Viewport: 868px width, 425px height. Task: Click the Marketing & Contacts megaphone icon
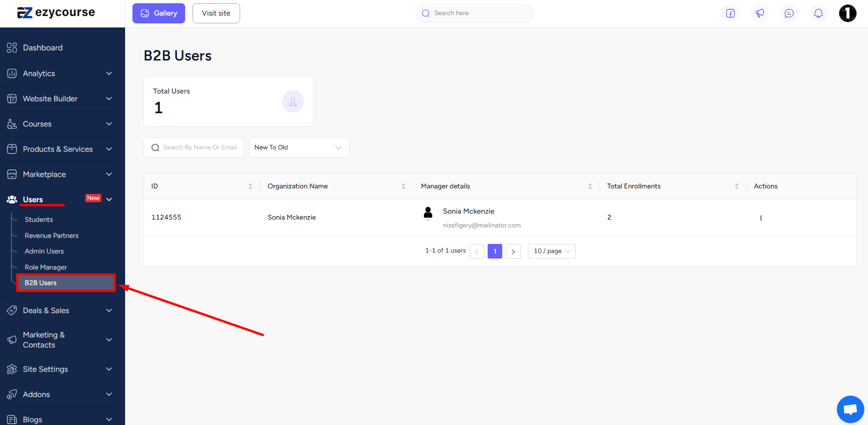[x=12, y=340]
